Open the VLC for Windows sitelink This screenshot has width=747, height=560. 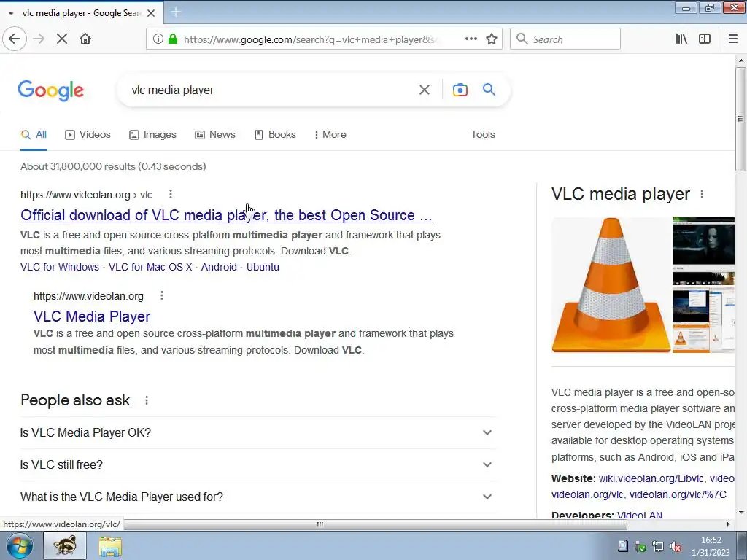pos(60,267)
